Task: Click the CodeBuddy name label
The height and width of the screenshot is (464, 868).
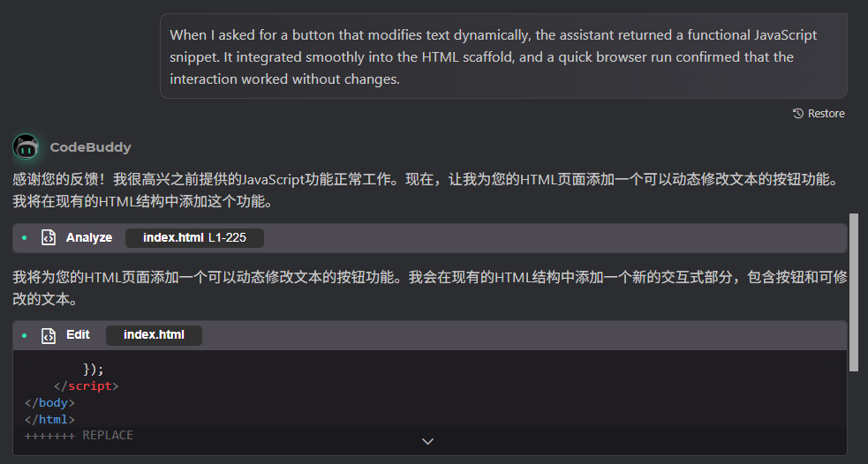Action: point(90,147)
